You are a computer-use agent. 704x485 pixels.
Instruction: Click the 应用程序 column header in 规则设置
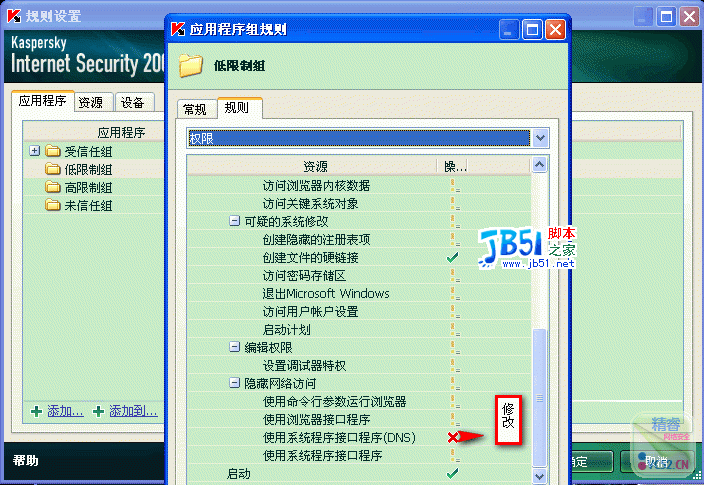pos(95,132)
